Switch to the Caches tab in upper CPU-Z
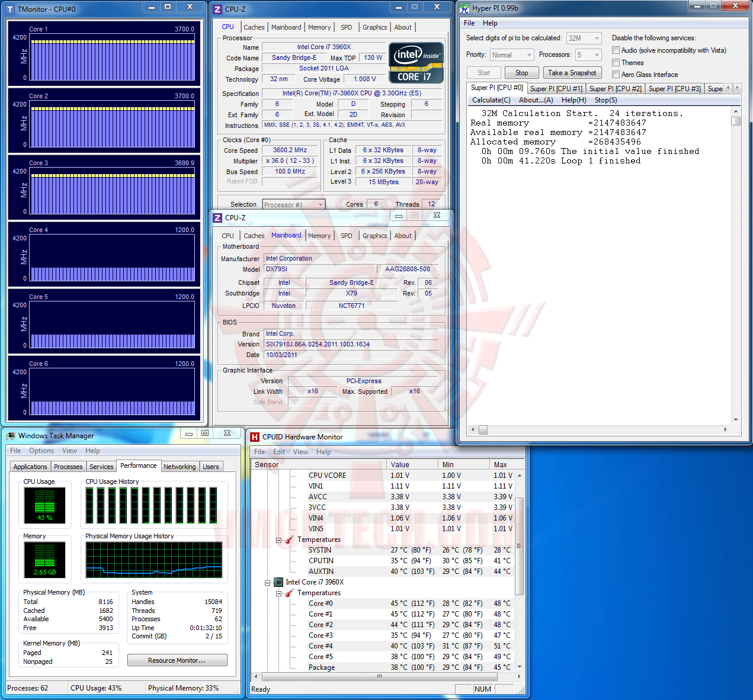The height and width of the screenshot is (700, 753). pyautogui.click(x=254, y=27)
